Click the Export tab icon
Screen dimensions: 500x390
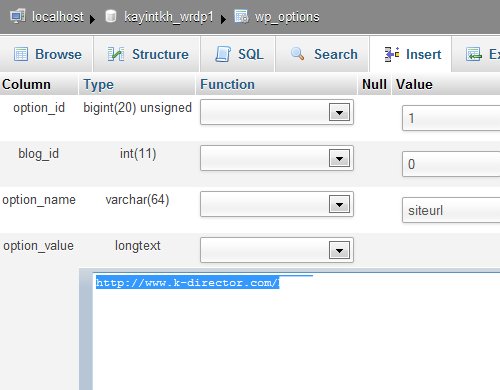pyautogui.click(x=474, y=54)
